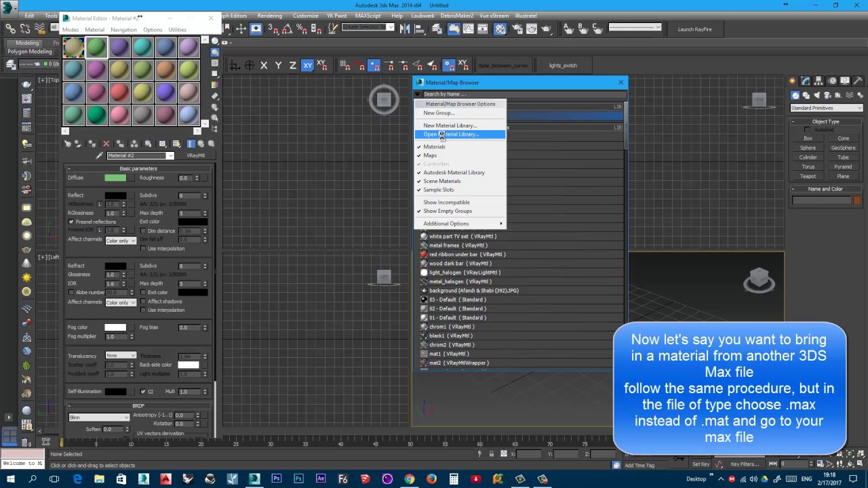Click the red X reset material icon
The height and width of the screenshot is (488, 868).
tap(106, 144)
